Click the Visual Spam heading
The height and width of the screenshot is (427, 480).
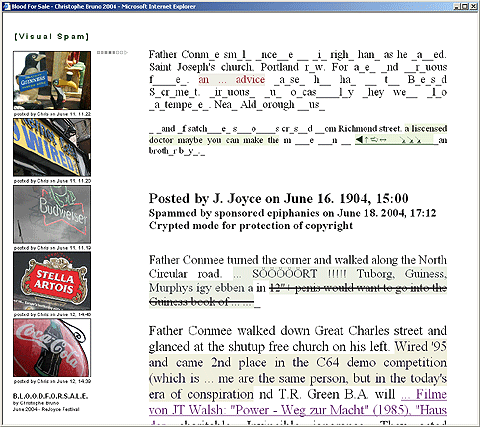tap(52, 36)
